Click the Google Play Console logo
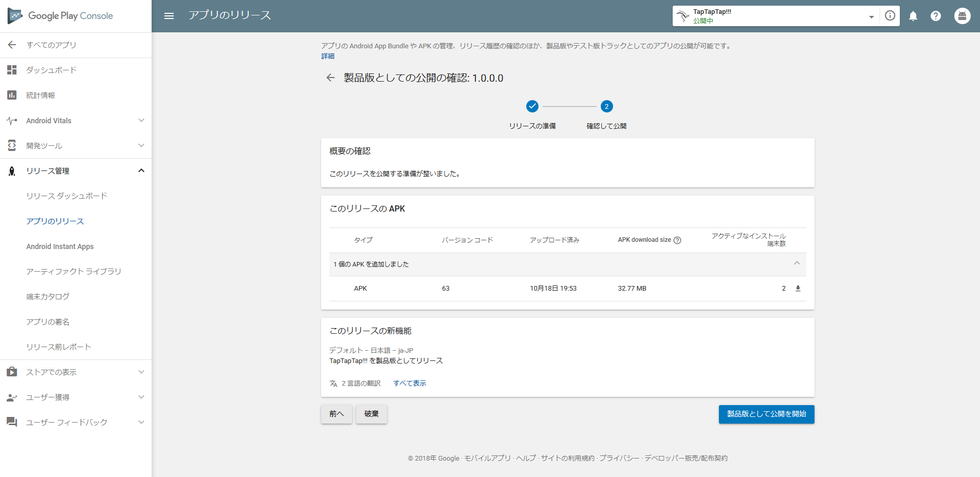 (x=60, y=16)
